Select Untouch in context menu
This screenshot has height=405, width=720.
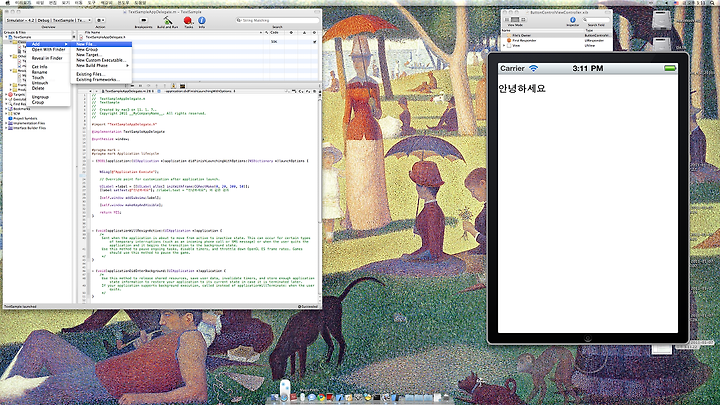pyautogui.click(x=48, y=83)
